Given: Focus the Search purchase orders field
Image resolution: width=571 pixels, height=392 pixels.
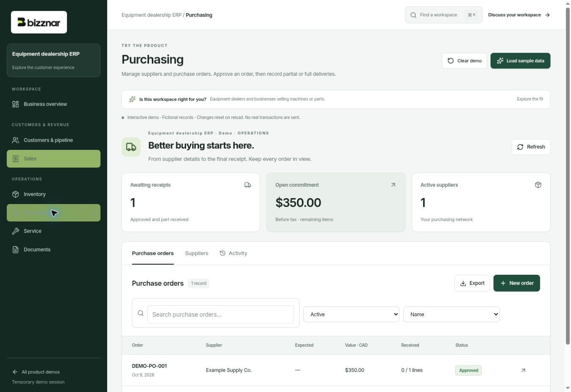Looking at the screenshot, I should [x=220, y=315].
